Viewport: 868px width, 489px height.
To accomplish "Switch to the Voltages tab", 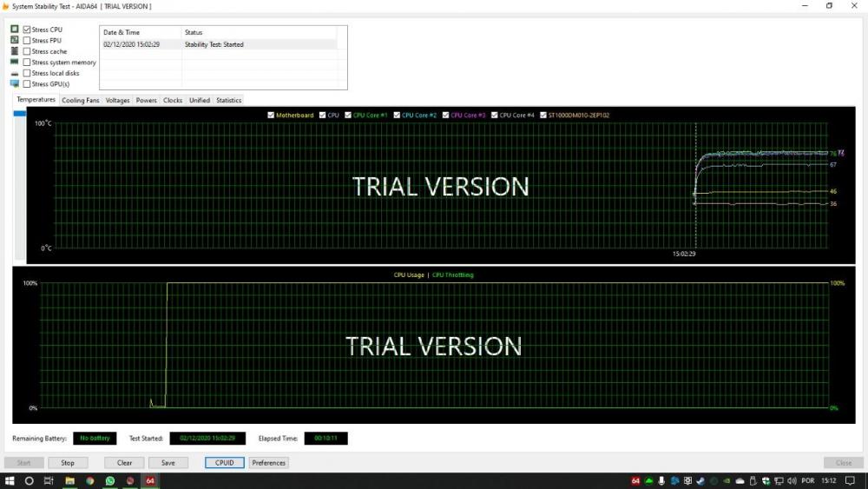I will [117, 100].
